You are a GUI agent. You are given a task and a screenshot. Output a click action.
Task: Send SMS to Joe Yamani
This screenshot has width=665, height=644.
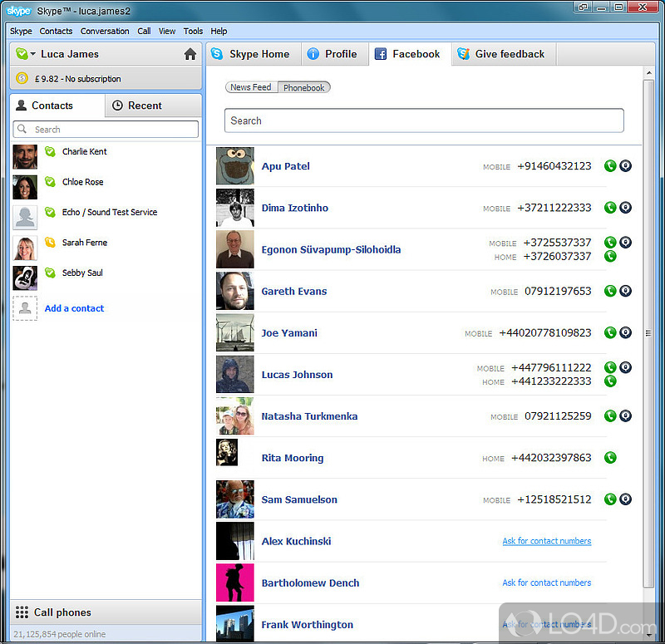(x=626, y=332)
